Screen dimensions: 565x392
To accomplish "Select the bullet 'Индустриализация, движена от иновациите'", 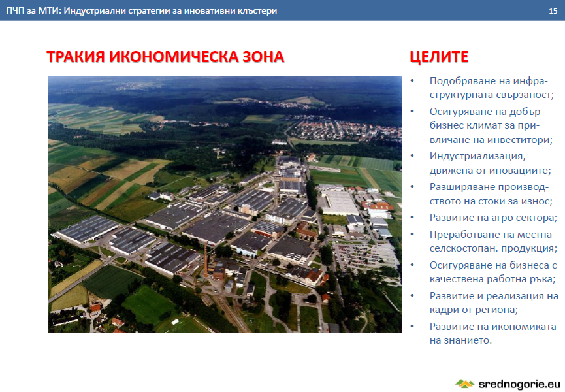I will (490, 163).
